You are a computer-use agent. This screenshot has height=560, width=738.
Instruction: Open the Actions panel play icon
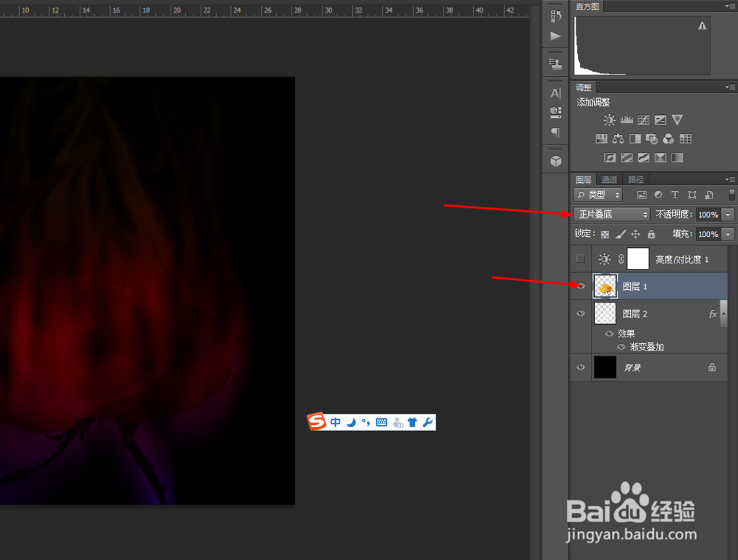pos(556,36)
